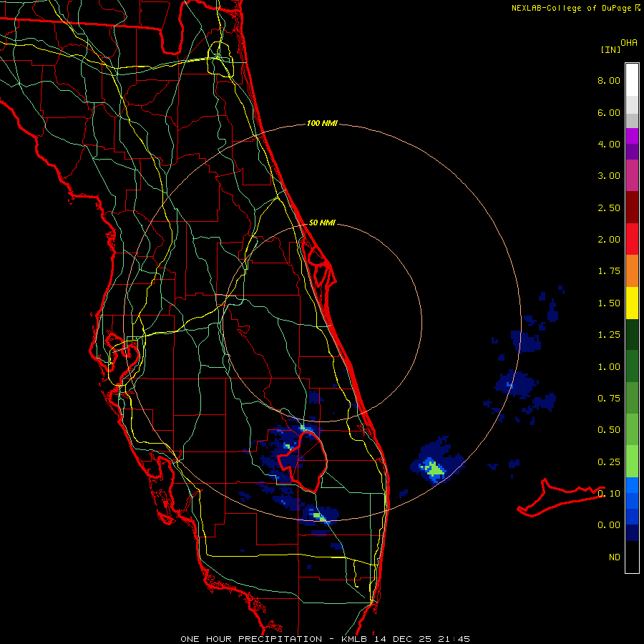Viewport: 644px width, 644px height.
Task: Click the Lake Okeechobee outline on map
Action: click(303, 461)
